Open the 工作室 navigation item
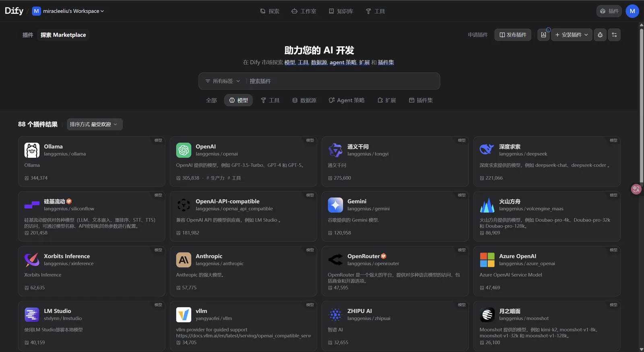The height and width of the screenshot is (352, 644). 304,11
